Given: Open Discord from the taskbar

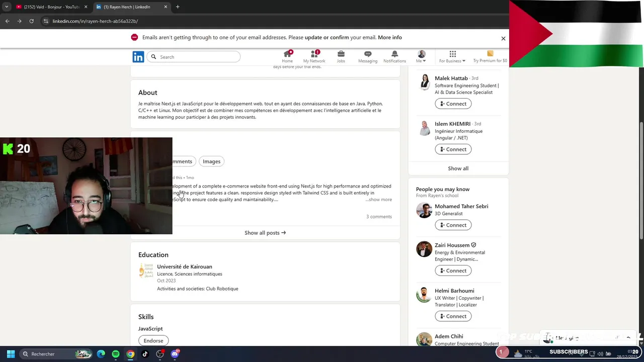Looking at the screenshot, I should [x=175, y=354].
